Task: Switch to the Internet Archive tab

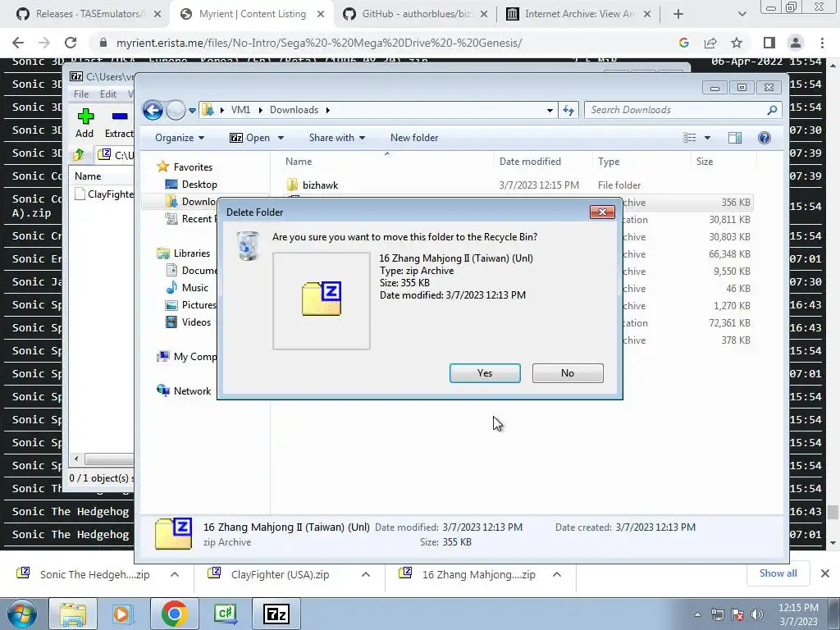Action: (578, 14)
